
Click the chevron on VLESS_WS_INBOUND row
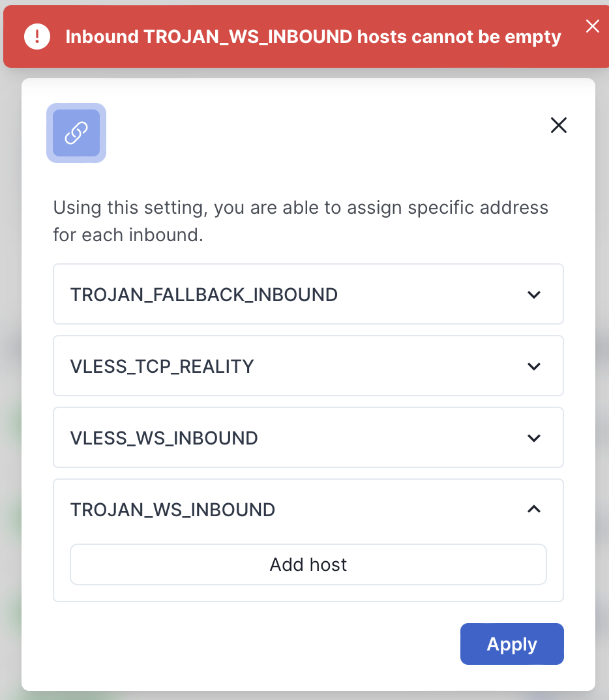(534, 437)
